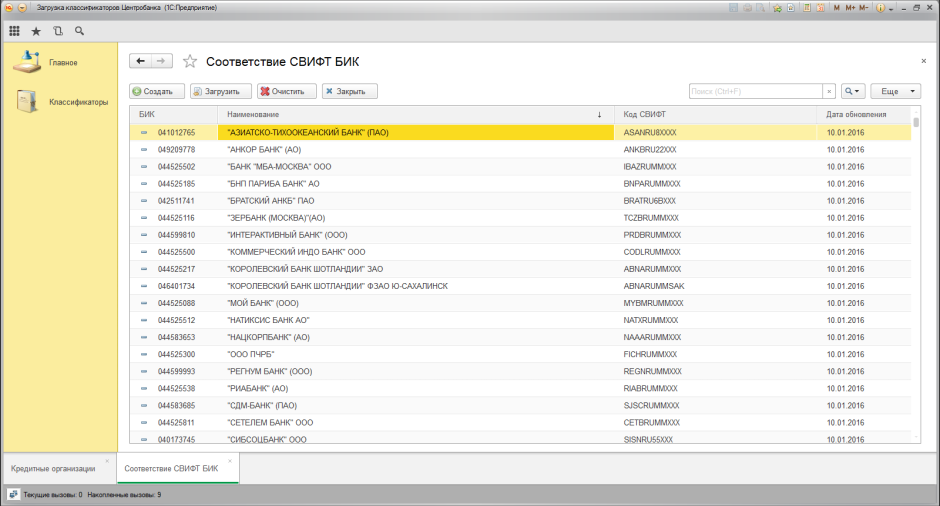The width and height of the screenshot is (940, 506).
Task: Go back with the left arrow
Action: click(140, 61)
